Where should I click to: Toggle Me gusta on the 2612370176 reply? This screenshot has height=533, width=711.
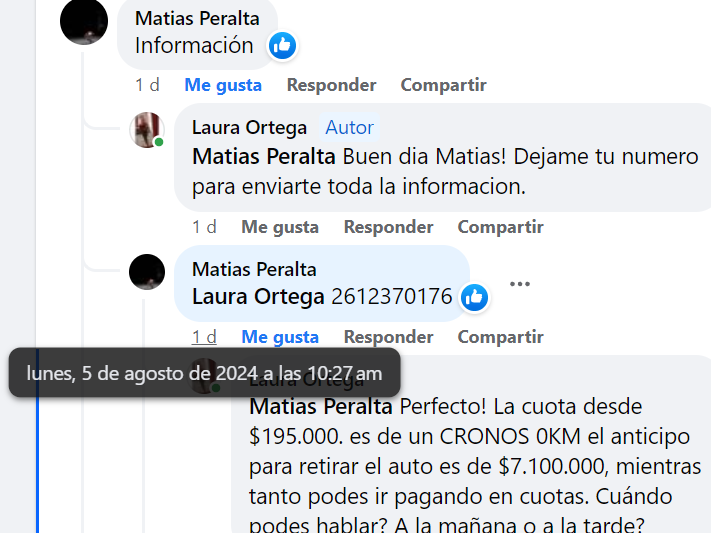280,337
